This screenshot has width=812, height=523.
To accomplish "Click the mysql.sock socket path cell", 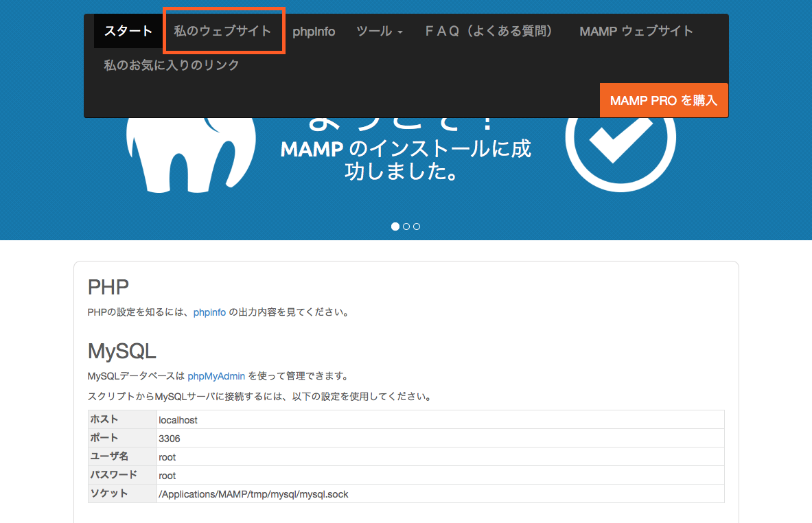I will [x=253, y=494].
